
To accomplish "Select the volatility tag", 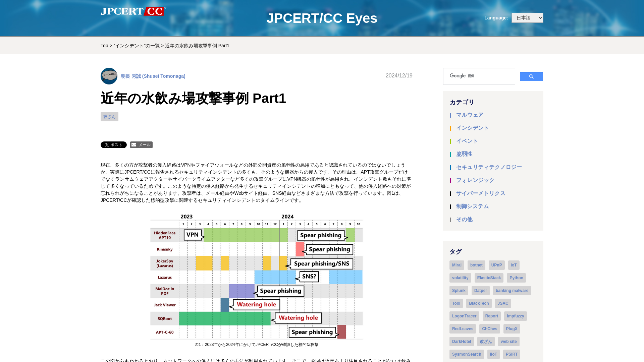I will (460, 278).
